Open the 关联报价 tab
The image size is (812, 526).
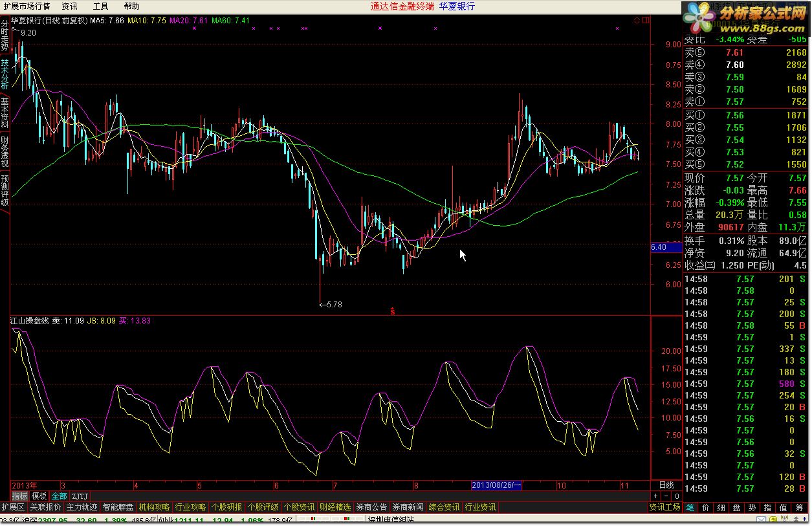click(x=45, y=507)
